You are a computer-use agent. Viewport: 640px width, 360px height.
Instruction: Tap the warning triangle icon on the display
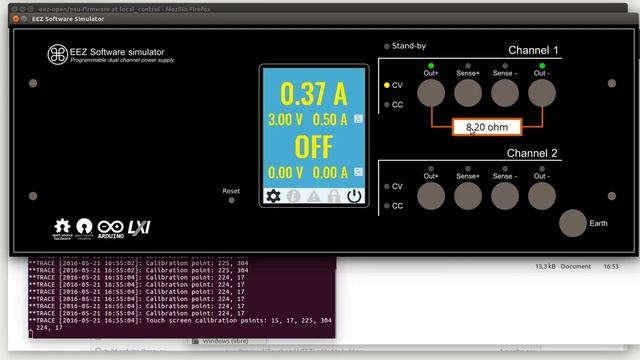coord(313,196)
